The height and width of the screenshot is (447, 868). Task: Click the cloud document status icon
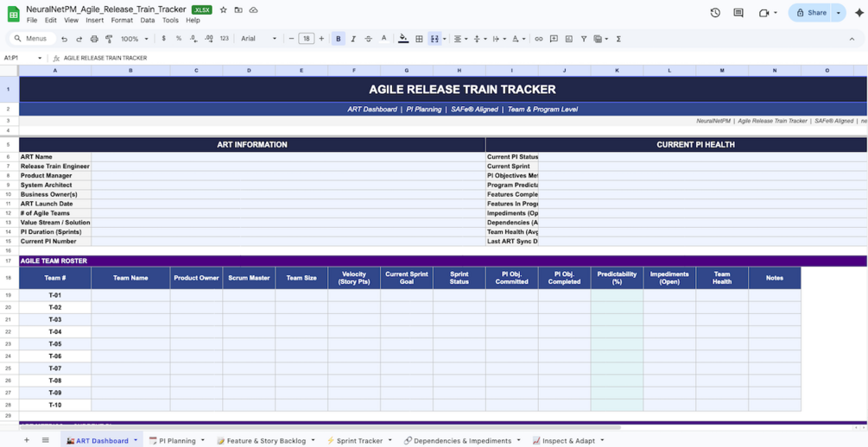(254, 10)
